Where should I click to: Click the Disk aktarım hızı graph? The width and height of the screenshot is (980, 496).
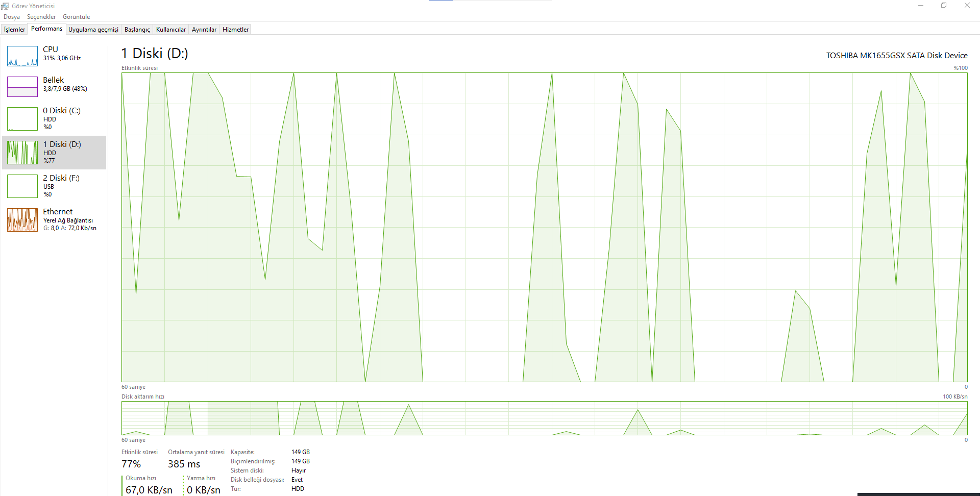(x=544, y=418)
